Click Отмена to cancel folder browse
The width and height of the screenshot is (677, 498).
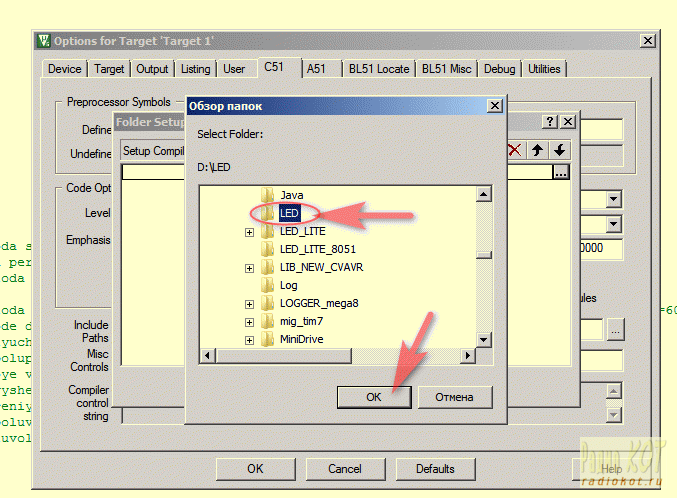coord(455,397)
